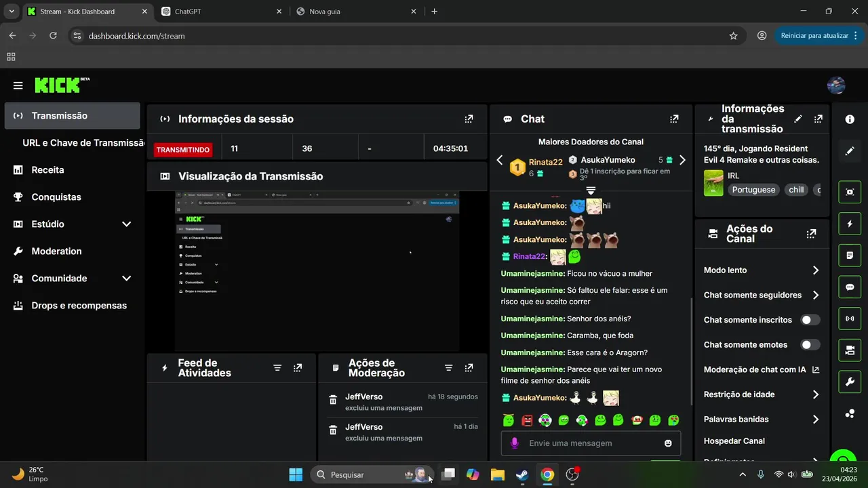This screenshot has height=488, width=868.
Task: Collapse the top donors banner chevron
Action: 591,190
